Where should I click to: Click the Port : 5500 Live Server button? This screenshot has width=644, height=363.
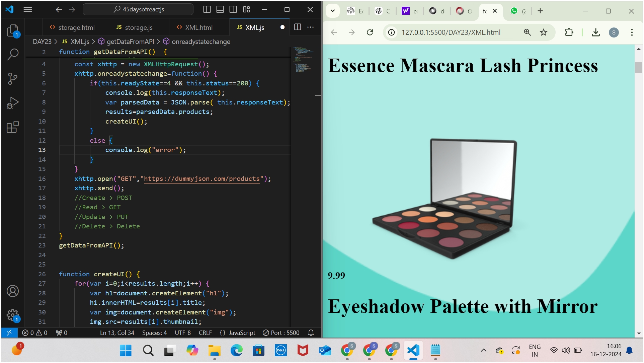tap(281, 333)
